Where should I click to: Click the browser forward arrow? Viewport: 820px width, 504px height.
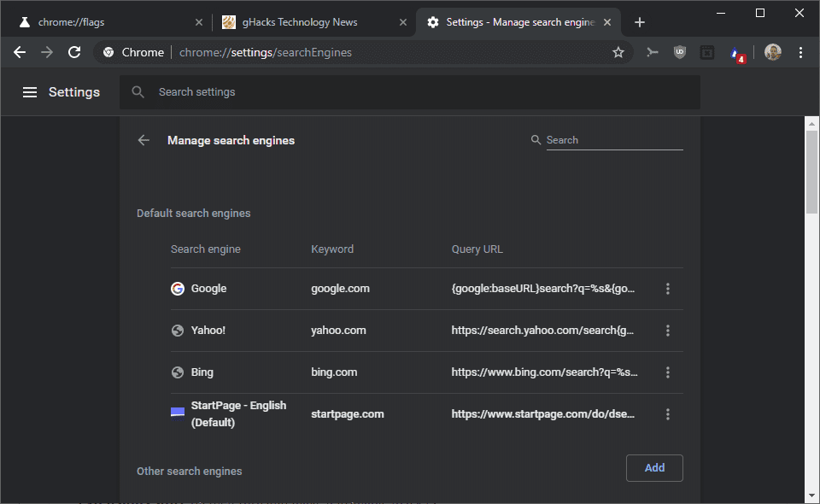pyautogui.click(x=47, y=52)
